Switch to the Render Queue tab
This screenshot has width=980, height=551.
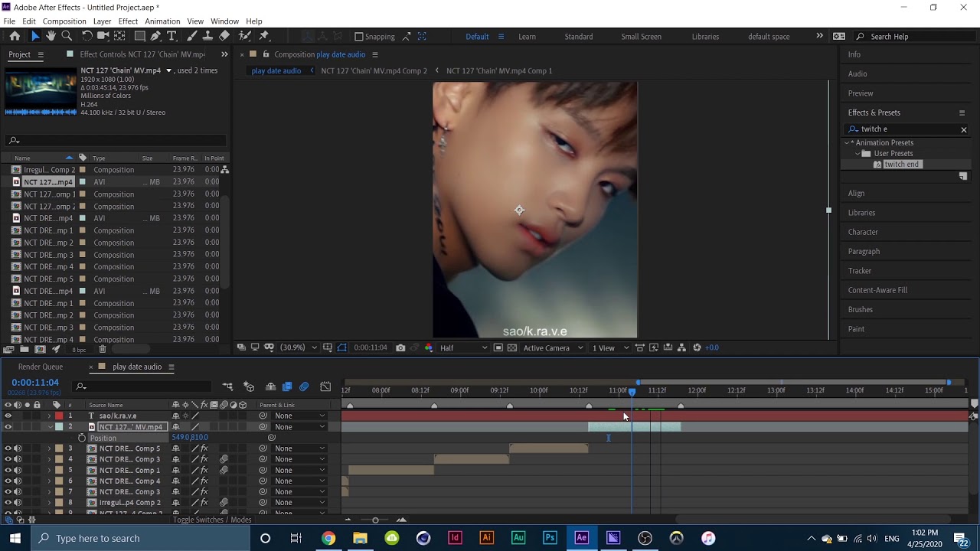41,367
